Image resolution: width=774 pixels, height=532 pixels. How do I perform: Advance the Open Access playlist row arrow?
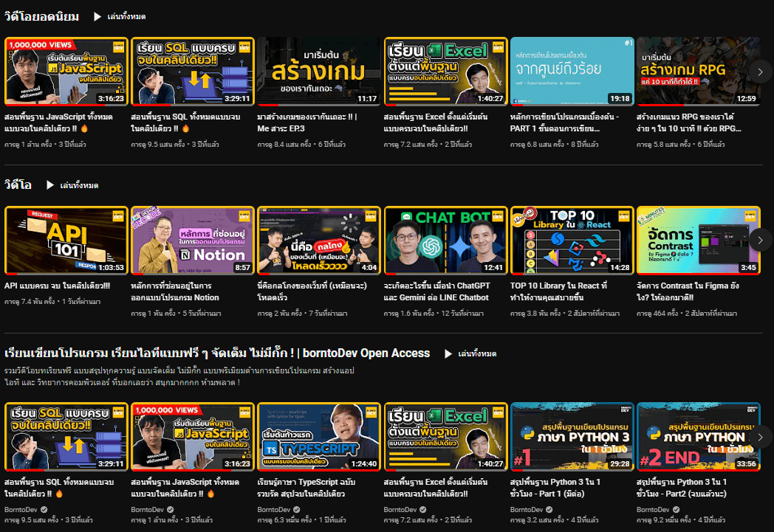point(760,436)
